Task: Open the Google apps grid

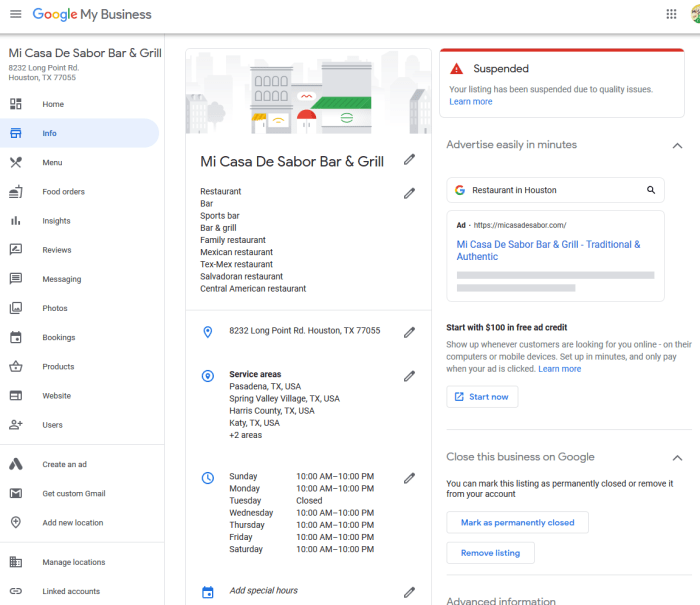Action: (671, 14)
